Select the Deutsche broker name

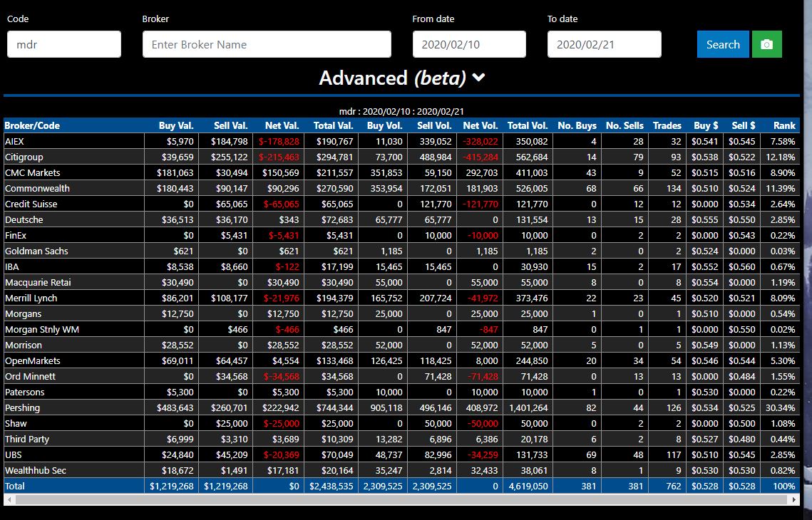(x=24, y=219)
